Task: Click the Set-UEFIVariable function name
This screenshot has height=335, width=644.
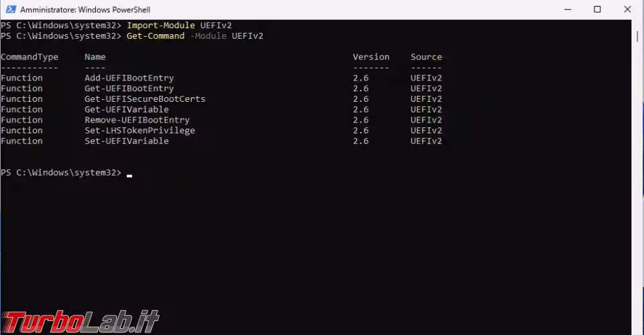Action: pos(127,141)
